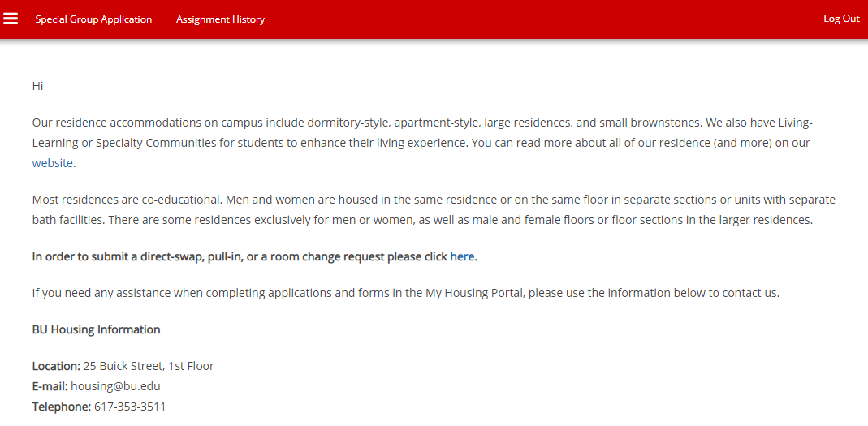Viewport: 868px width, 426px height.
Task: Click the 25 Buick Street address text
Action: (x=149, y=366)
